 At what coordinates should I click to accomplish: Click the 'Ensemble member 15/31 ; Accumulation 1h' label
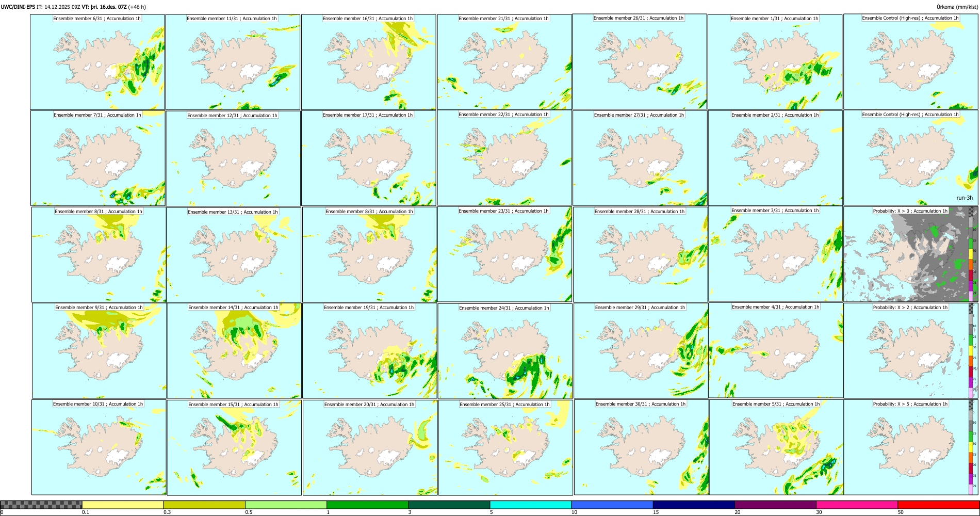(x=233, y=405)
